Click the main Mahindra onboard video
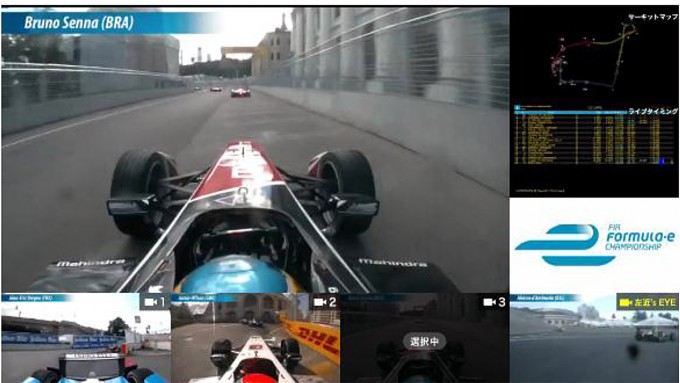 coord(255,150)
